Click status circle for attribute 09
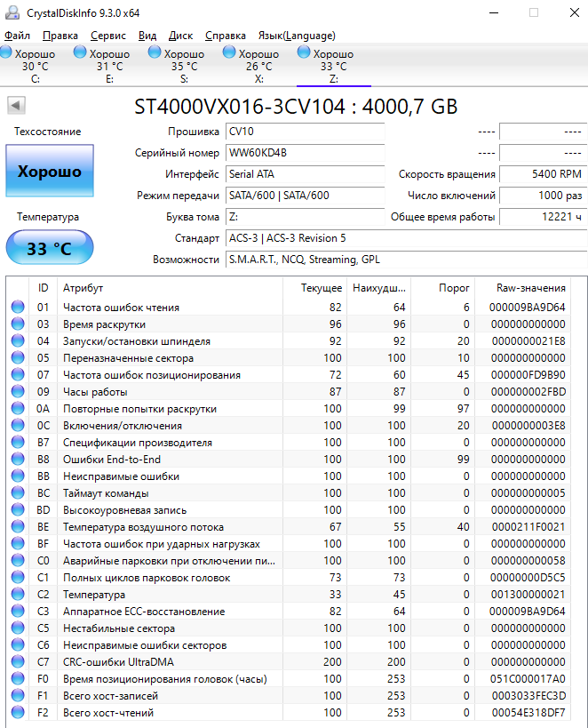Image resolution: width=588 pixels, height=728 pixels. coord(18,391)
